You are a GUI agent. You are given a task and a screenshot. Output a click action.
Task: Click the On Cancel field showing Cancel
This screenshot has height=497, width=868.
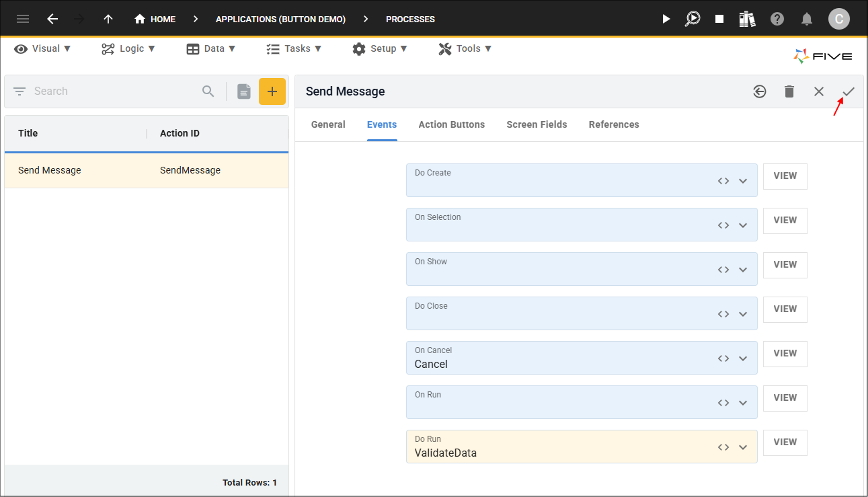click(x=582, y=358)
